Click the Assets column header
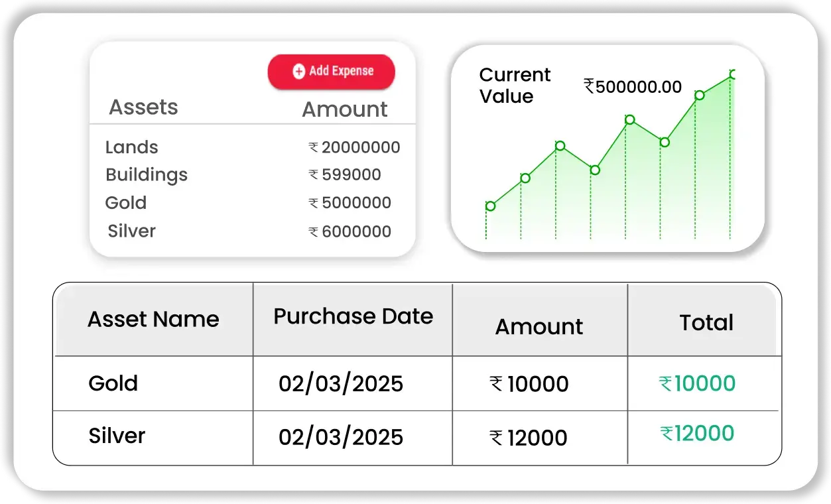 143,107
